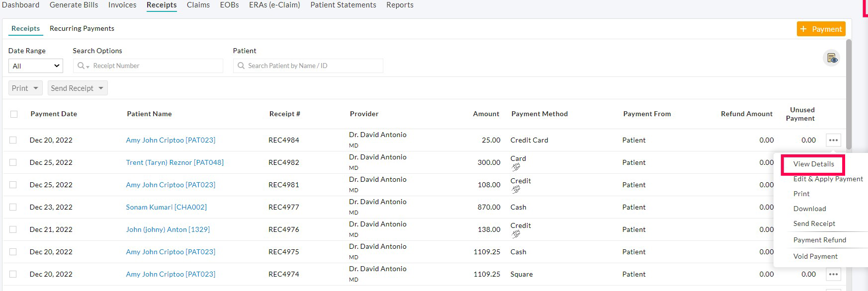Select the Receipts sub-tab
Image resolution: width=868 pixels, height=291 pixels.
point(25,28)
